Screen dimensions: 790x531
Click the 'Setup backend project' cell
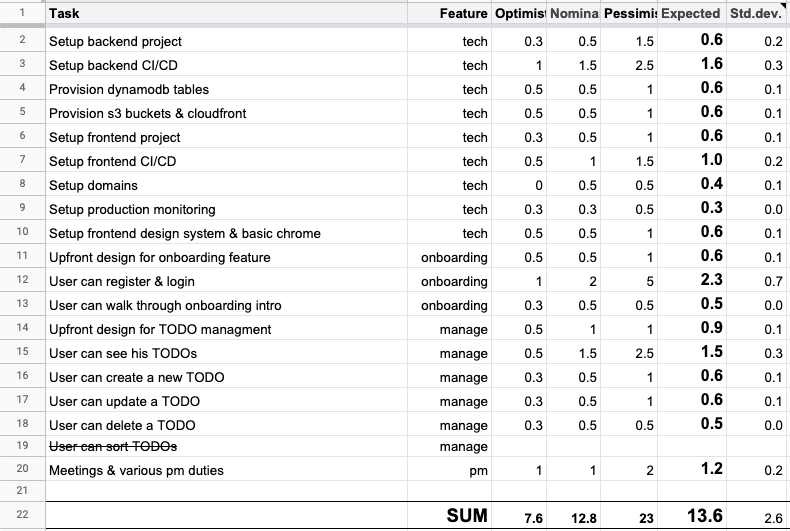pyautogui.click(x=226, y=41)
